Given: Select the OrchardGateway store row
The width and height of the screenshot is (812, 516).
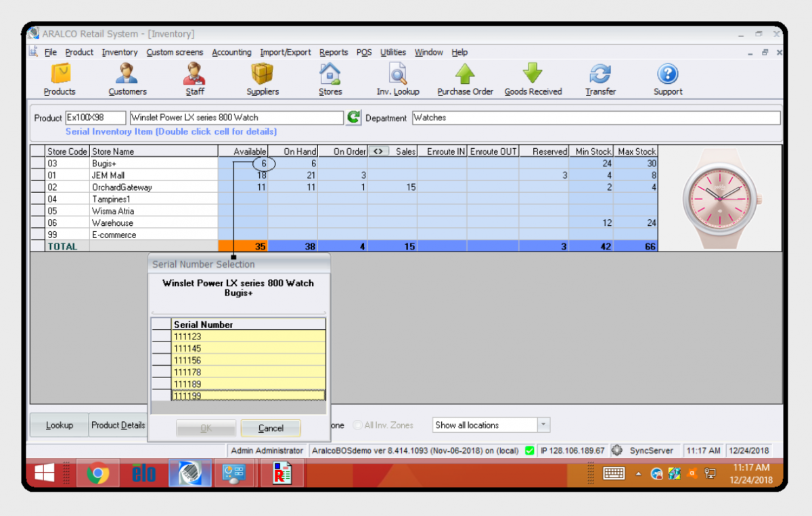Looking at the screenshot, I should (x=344, y=187).
